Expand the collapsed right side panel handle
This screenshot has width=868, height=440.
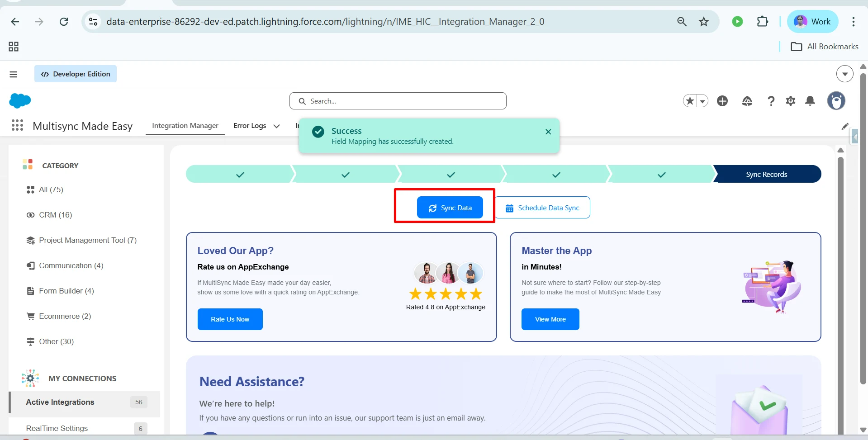pyautogui.click(x=854, y=136)
